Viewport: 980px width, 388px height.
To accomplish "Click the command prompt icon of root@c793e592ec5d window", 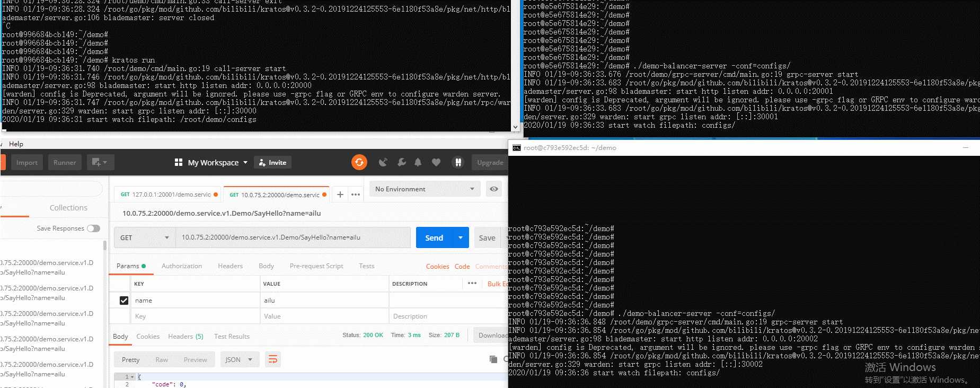I will (x=517, y=148).
